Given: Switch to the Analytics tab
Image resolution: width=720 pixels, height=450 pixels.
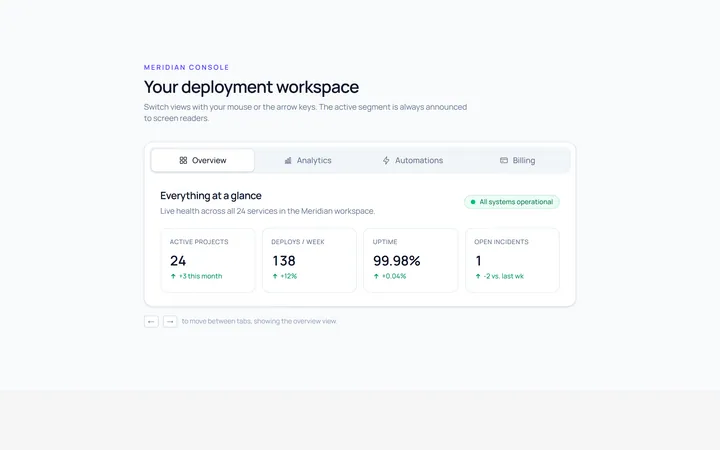Looking at the screenshot, I should [x=308, y=160].
